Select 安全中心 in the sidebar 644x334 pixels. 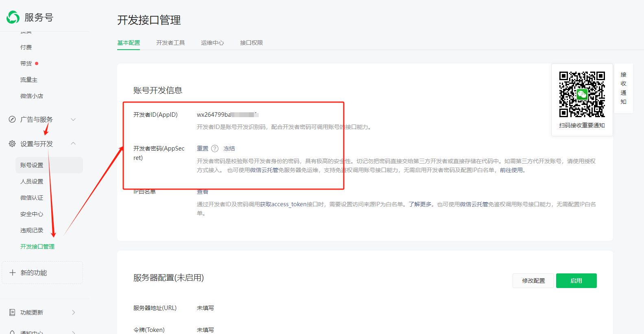click(32, 214)
